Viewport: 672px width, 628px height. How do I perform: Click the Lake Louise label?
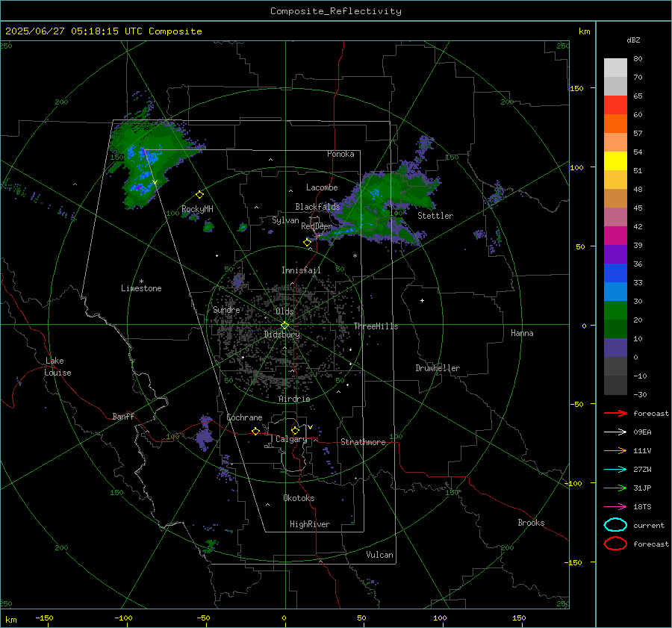[57, 367]
